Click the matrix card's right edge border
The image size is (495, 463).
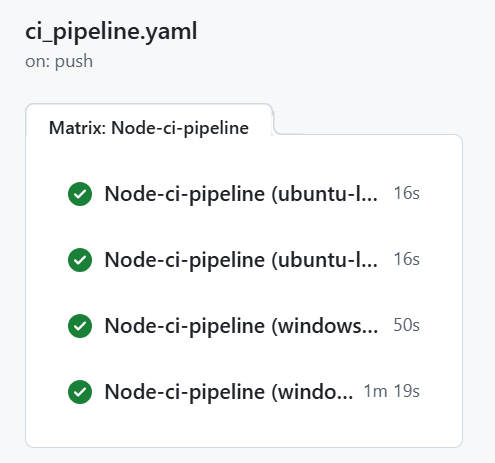(x=462, y=290)
